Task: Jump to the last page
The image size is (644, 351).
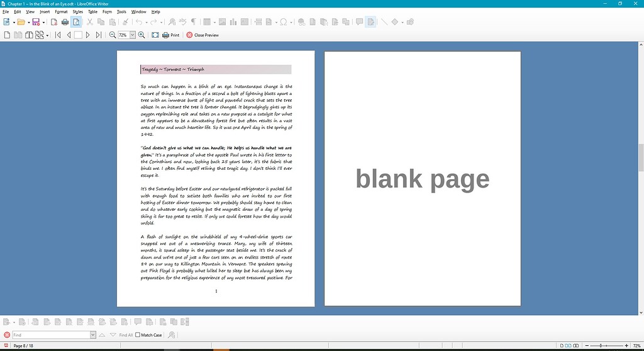Action: 99,35
